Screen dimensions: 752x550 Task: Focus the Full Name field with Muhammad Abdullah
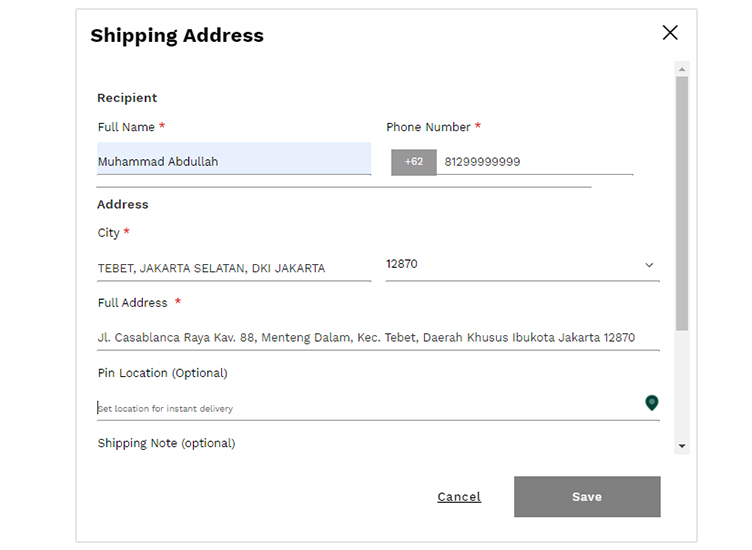tap(234, 159)
